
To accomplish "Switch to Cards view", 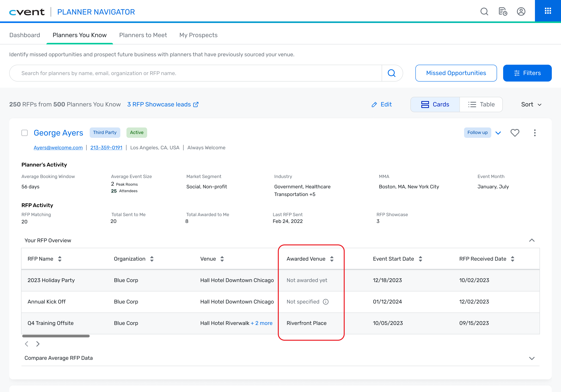I will click(435, 105).
